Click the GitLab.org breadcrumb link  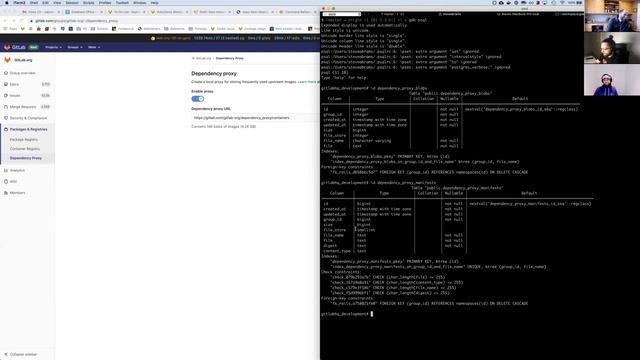(x=203, y=58)
